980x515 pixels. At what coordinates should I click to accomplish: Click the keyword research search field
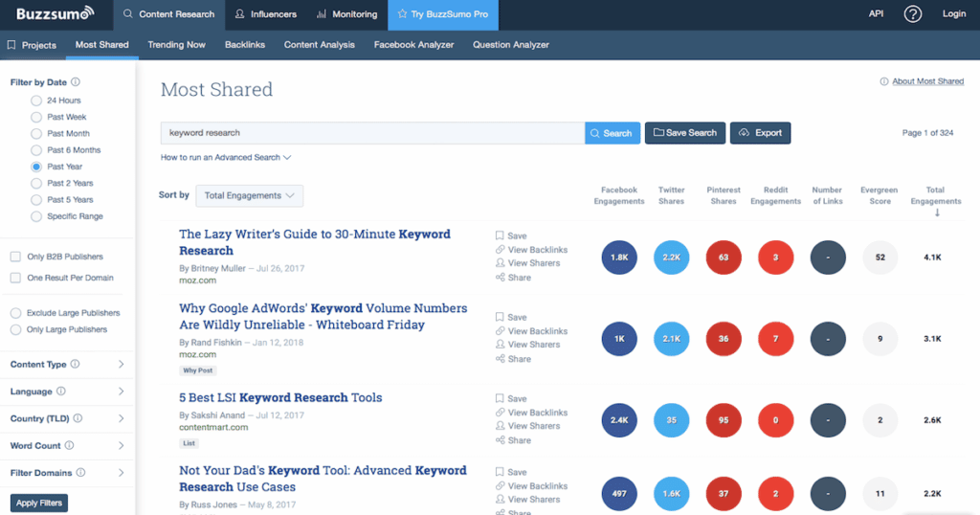pyautogui.click(x=371, y=133)
